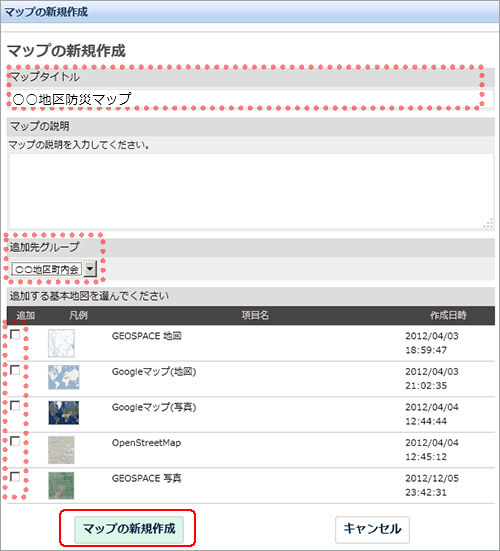Click the 項目名 column header
The image size is (500, 551).
(x=255, y=315)
